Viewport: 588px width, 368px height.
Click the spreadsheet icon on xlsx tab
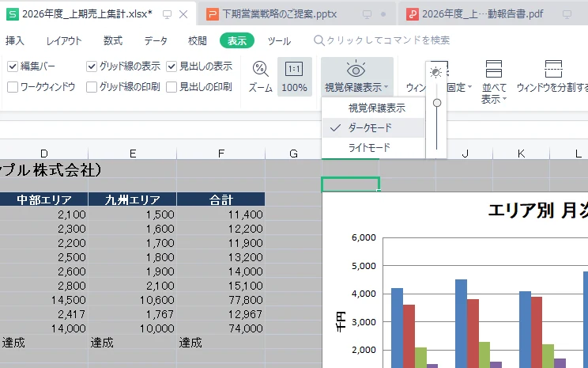point(13,14)
